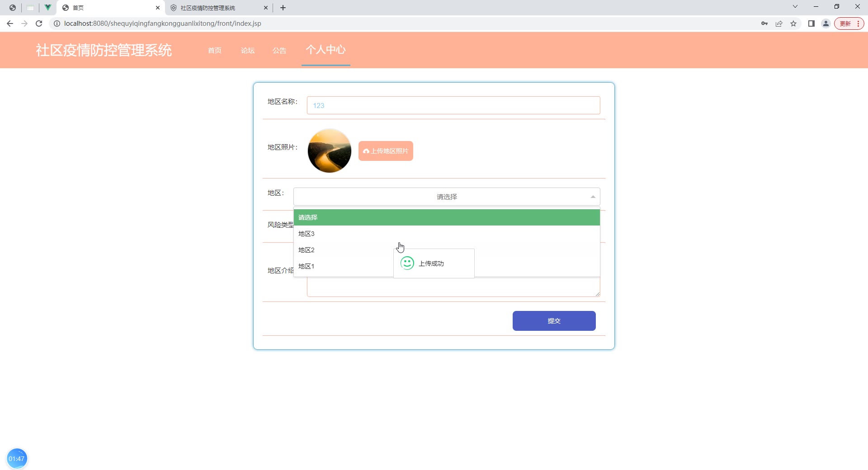Reload the current page

pyautogui.click(x=39, y=23)
